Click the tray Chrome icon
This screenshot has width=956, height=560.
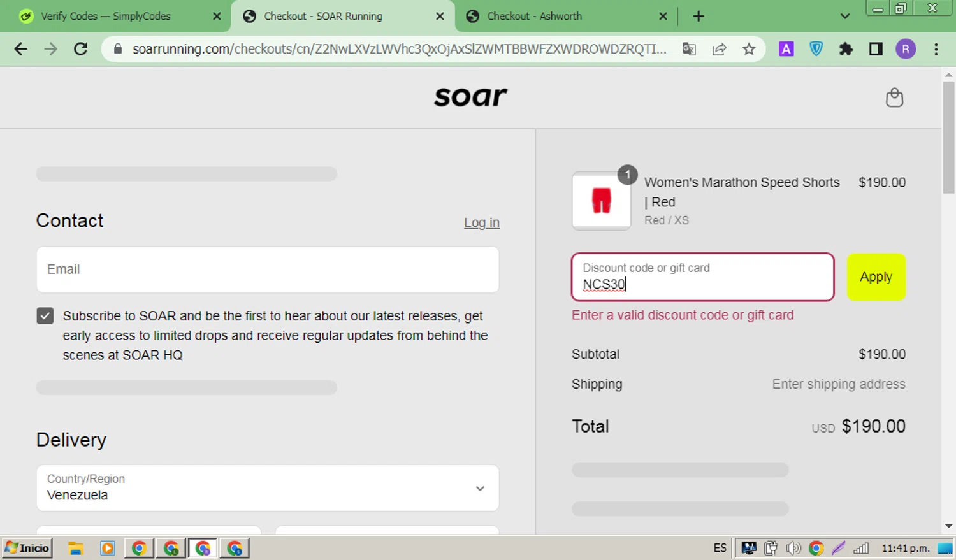[x=816, y=548]
